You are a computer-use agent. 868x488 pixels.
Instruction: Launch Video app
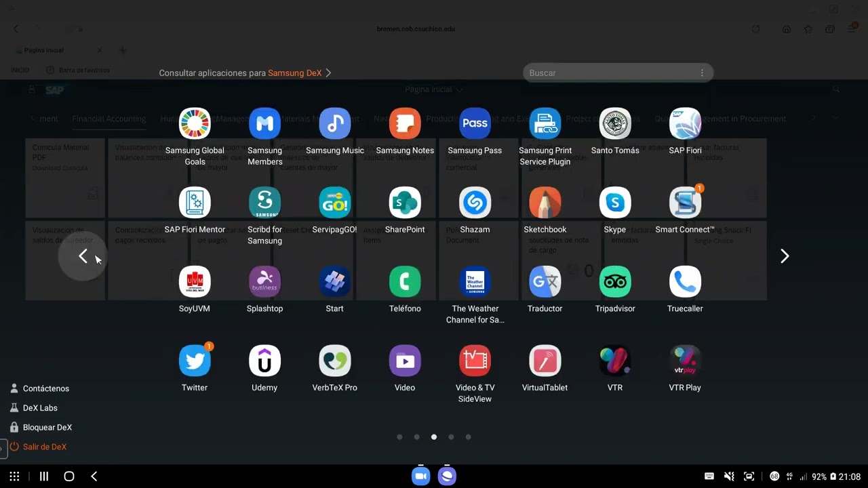click(x=405, y=361)
